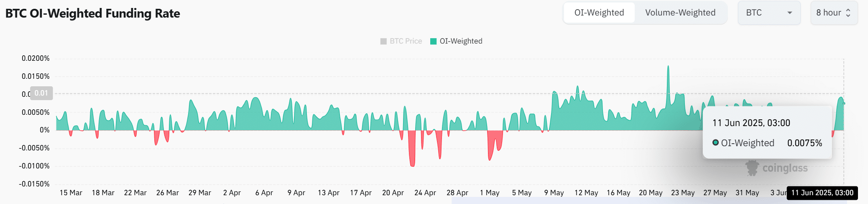The height and width of the screenshot is (204, 868).
Task: Click the 5 May date axis label
Action: 522,193
